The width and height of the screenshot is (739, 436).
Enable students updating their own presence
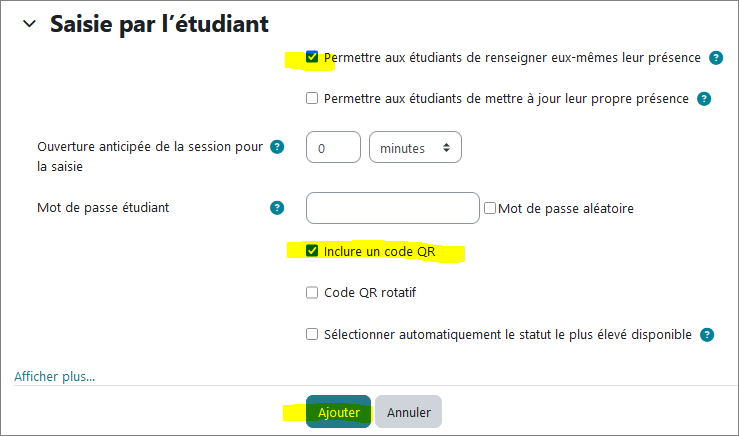pos(312,99)
